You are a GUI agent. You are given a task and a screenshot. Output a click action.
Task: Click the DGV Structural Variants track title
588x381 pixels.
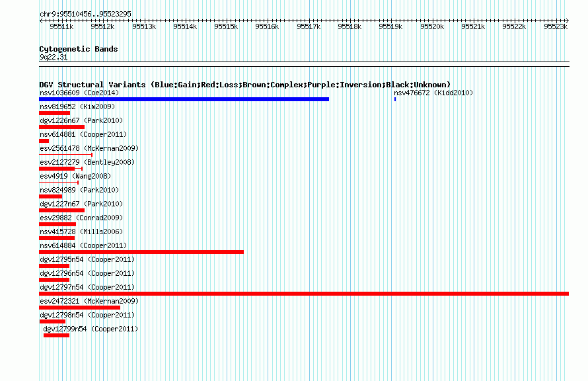tap(245, 85)
